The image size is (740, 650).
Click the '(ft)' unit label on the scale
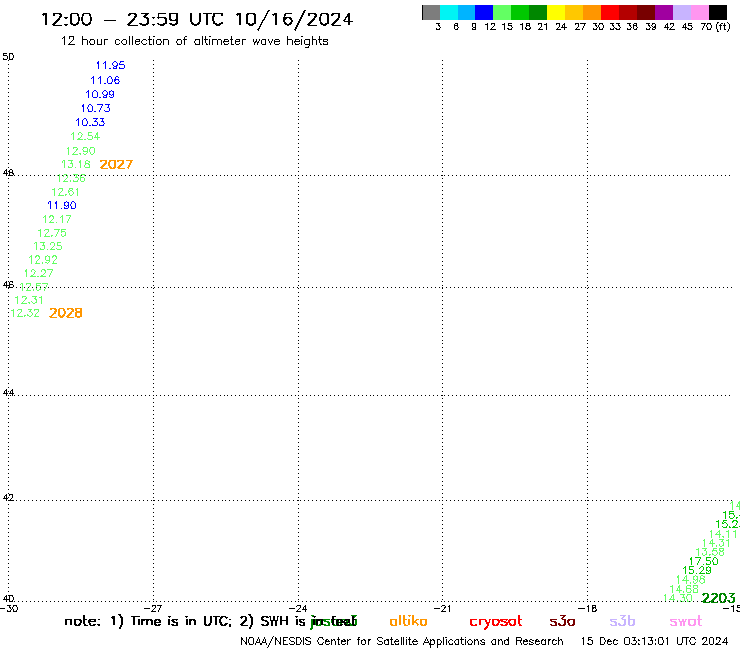pyautogui.click(x=723, y=27)
